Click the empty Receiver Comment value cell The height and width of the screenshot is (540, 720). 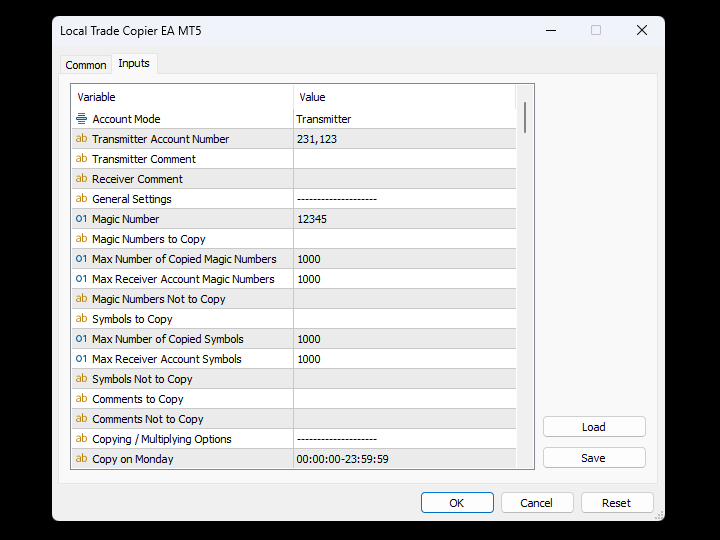[x=405, y=179]
